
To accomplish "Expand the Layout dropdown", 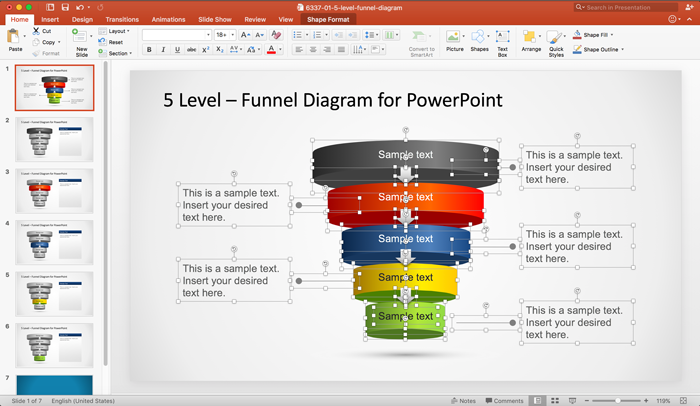I will click(128, 31).
